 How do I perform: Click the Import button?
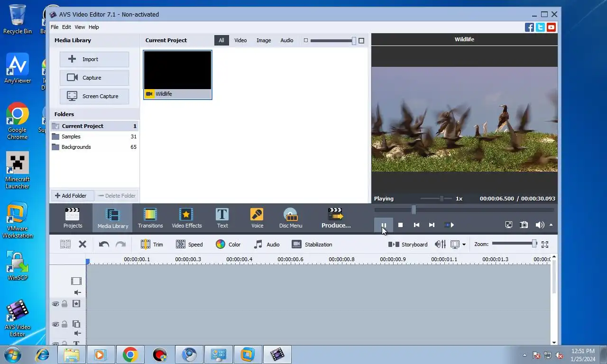coord(94,59)
